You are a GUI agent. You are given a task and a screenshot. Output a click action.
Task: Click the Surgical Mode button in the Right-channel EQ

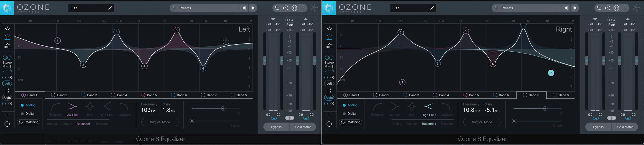click(482, 122)
